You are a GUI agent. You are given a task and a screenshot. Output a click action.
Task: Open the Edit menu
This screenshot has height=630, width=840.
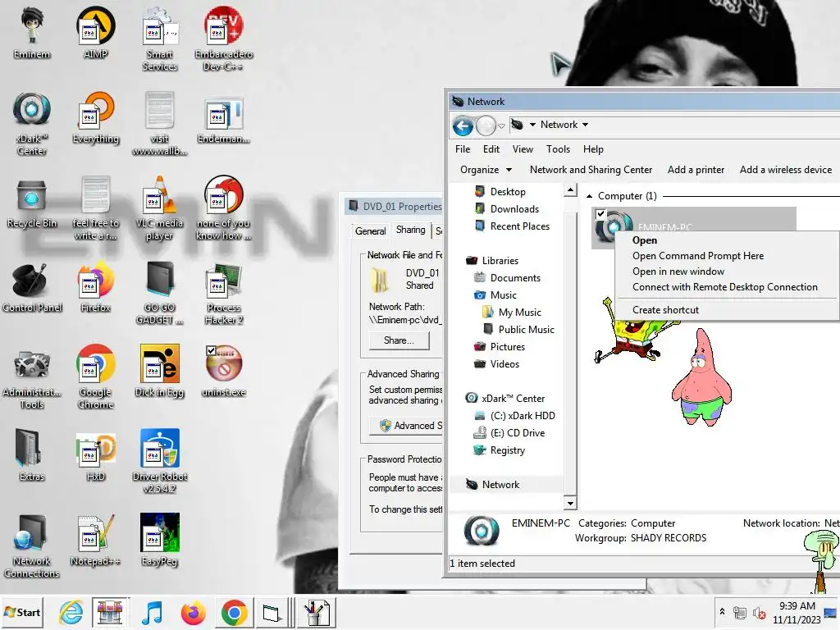pos(491,149)
